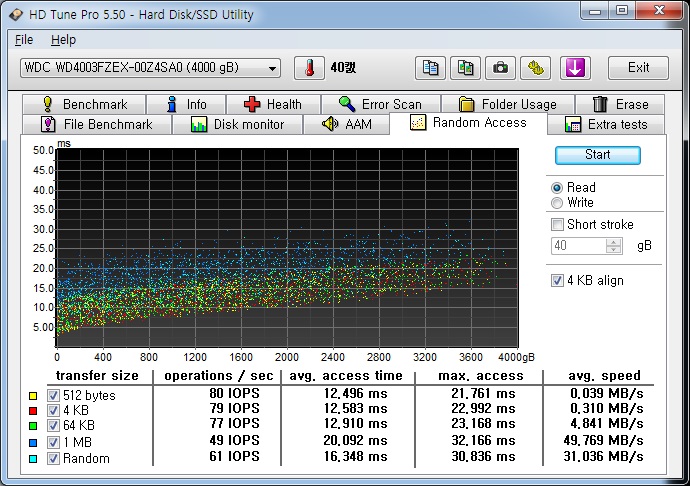The image size is (690, 486).
Task: Open the File menu
Action: point(24,40)
